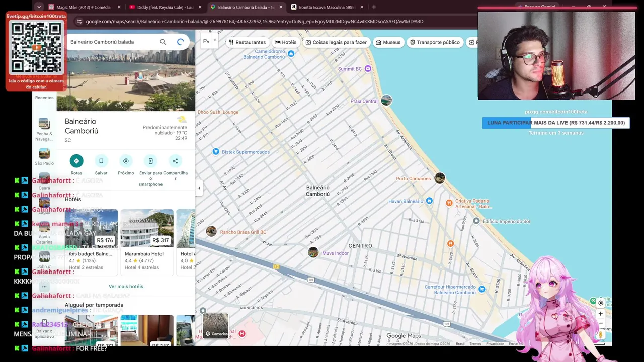Click the Dhoo Sushi Lounge label

tap(218, 112)
